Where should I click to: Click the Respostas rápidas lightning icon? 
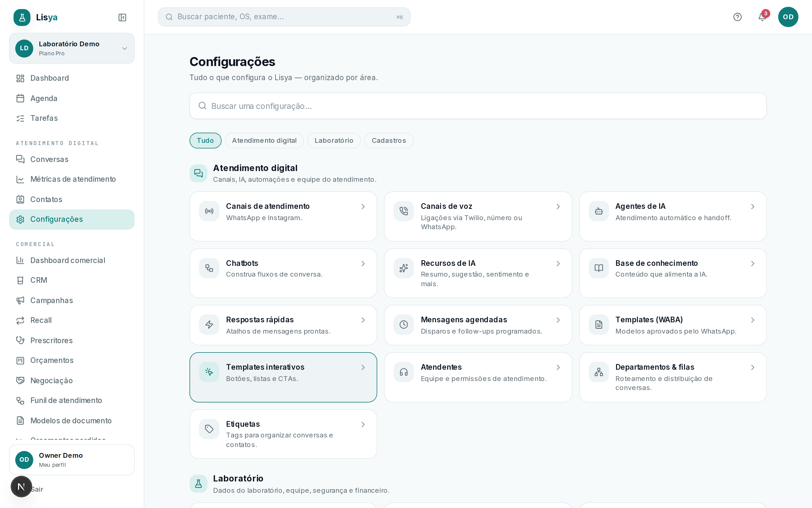coord(209,325)
